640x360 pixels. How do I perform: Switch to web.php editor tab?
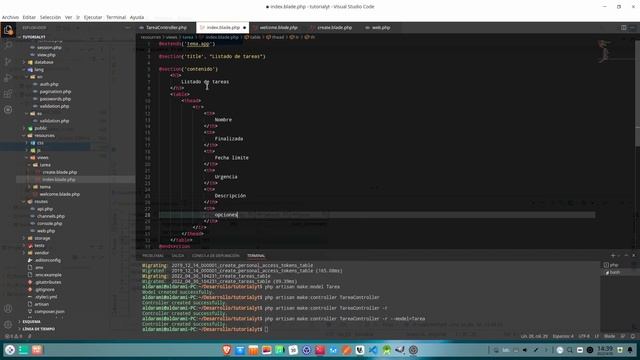point(380,27)
